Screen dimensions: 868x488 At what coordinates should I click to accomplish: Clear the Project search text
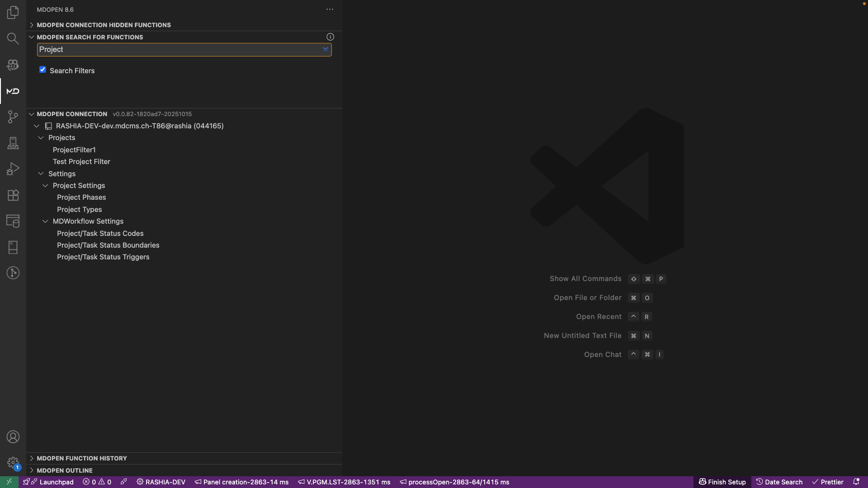click(325, 50)
